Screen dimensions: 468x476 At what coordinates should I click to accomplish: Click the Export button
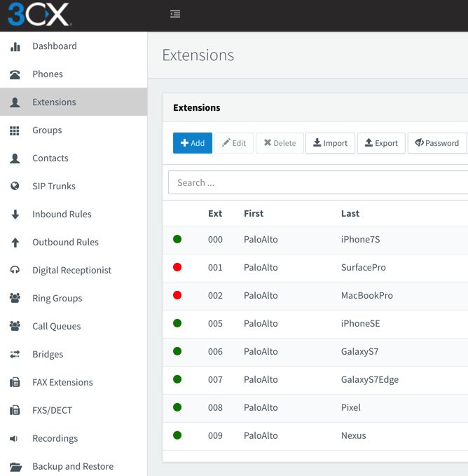[381, 143]
